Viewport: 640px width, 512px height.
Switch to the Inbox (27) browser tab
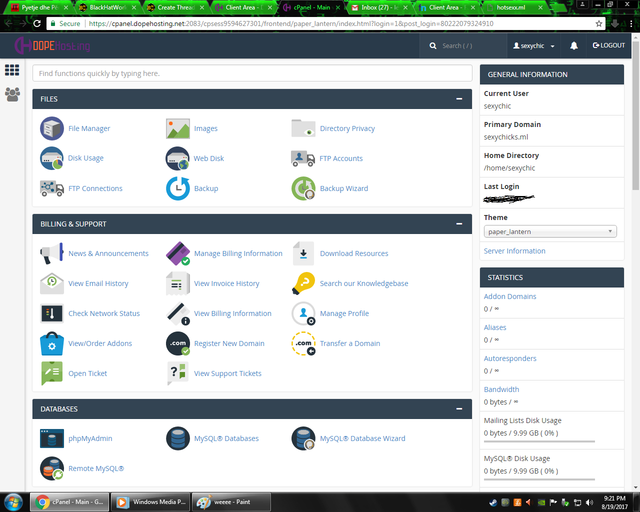click(x=378, y=7)
